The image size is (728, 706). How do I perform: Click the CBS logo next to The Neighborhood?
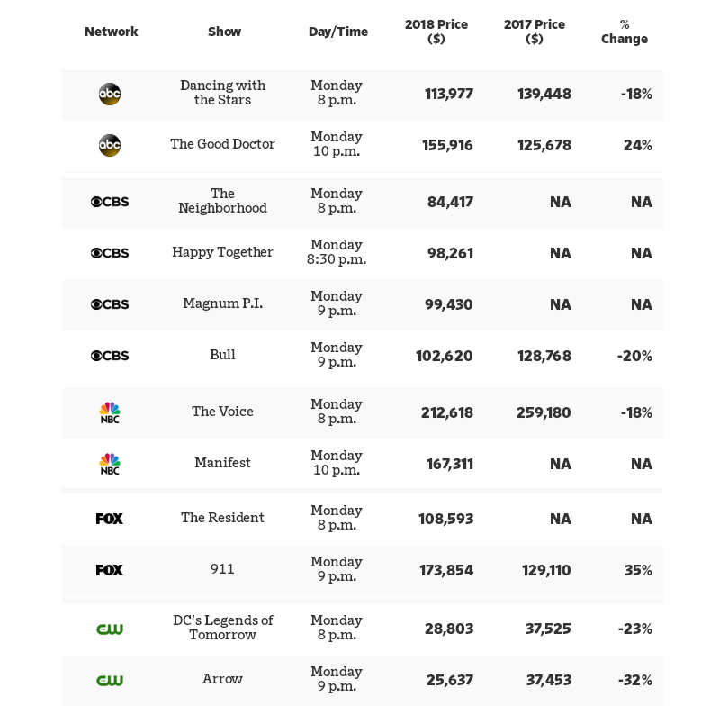[x=110, y=202]
